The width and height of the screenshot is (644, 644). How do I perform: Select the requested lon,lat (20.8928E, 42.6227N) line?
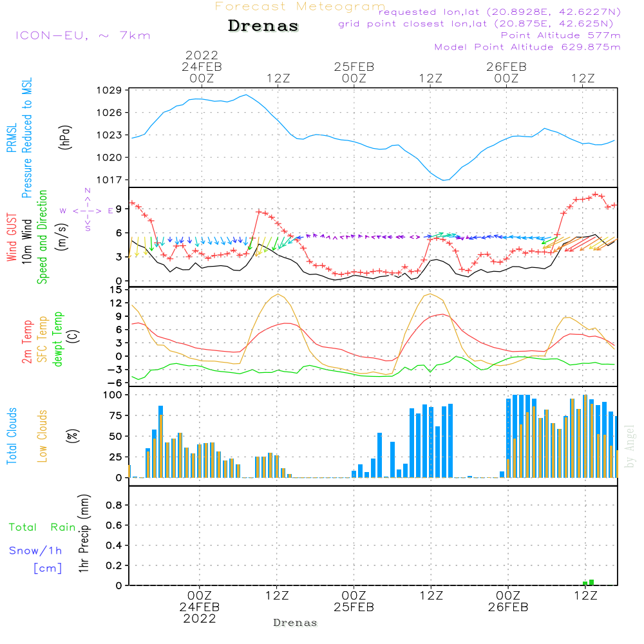pos(499,12)
